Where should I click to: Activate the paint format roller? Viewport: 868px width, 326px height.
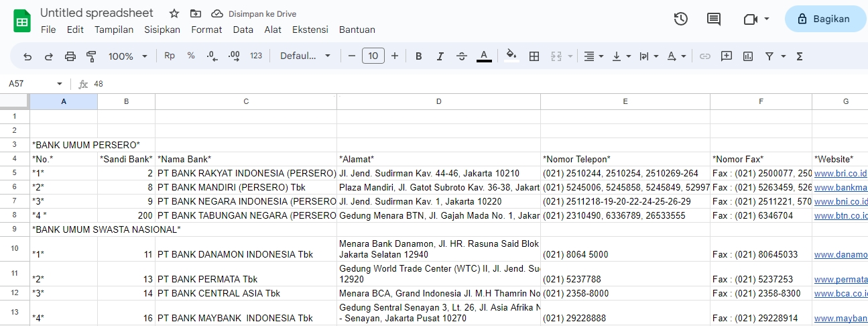92,56
